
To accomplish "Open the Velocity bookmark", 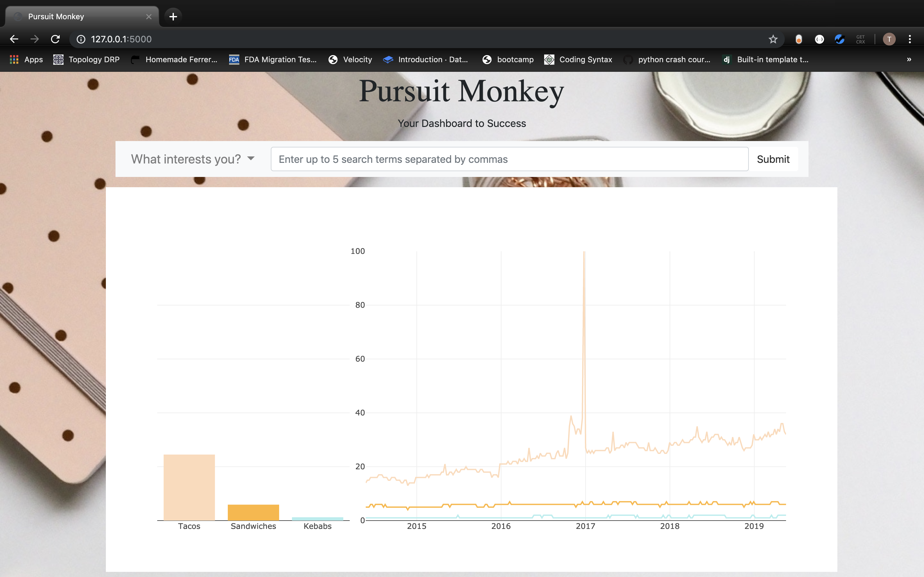I will [350, 60].
